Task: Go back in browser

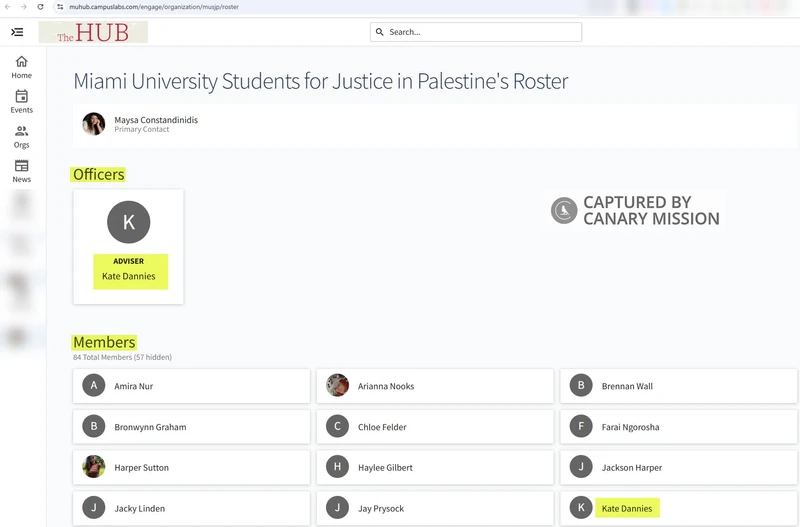Action: (x=8, y=7)
